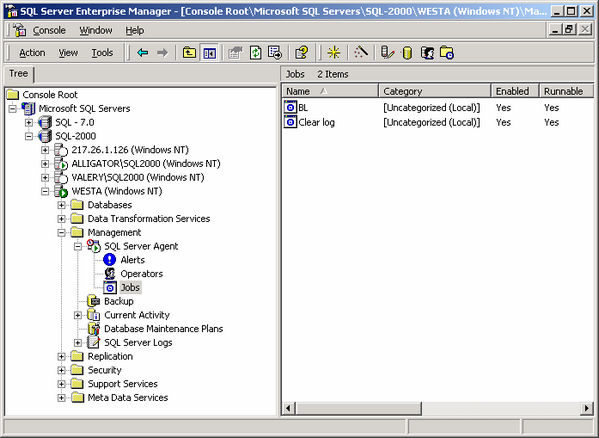The image size is (599, 438).
Task: Expand Data Transformation Services folder
Action: (61, 219)
